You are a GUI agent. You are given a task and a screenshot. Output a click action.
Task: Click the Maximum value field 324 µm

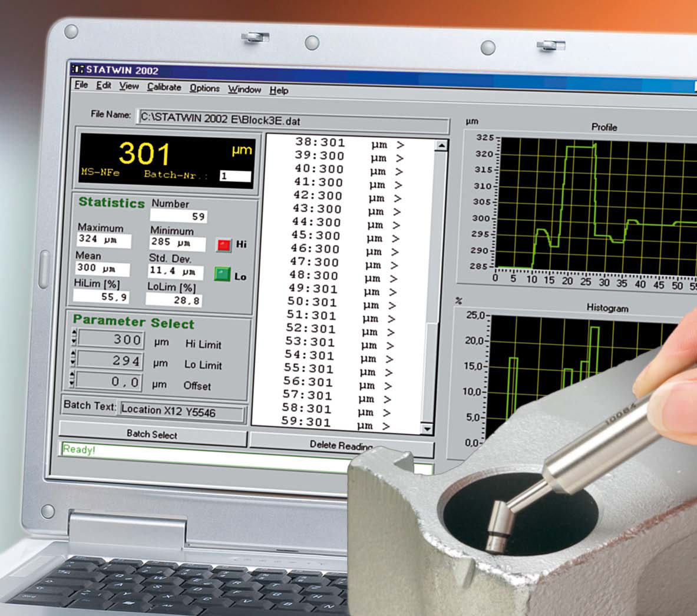[x=104, y=240]
